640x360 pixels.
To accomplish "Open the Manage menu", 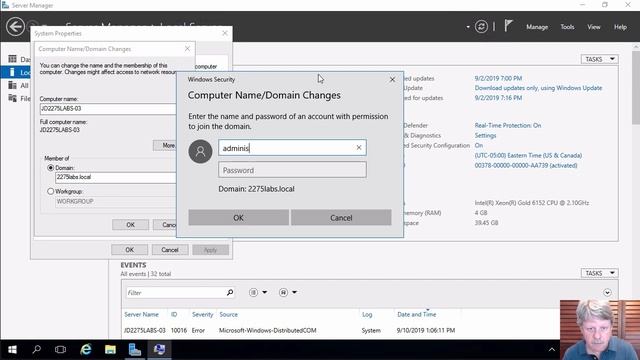I will (537, 27).
